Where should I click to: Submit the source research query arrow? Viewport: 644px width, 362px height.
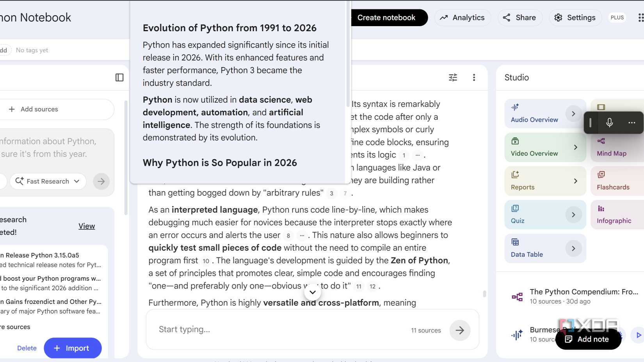(101, 181)
